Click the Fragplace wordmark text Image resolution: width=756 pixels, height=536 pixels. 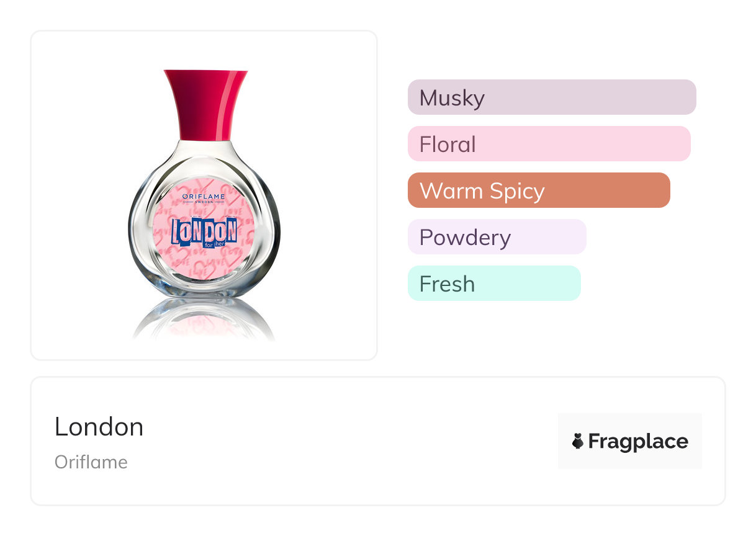637,441
